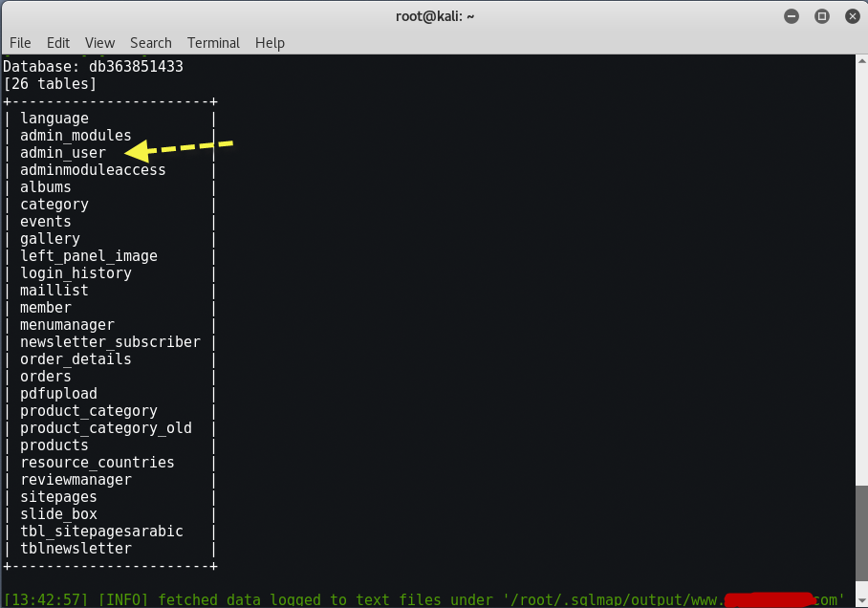This screenshot has height=608, width=868.
Task: Open the Edit menu
Action: tap(58, 43)
